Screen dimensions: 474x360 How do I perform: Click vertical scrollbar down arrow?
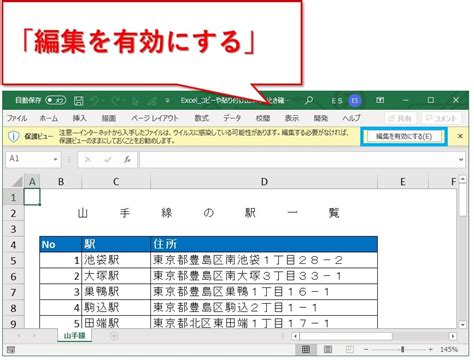coord(463,324)
